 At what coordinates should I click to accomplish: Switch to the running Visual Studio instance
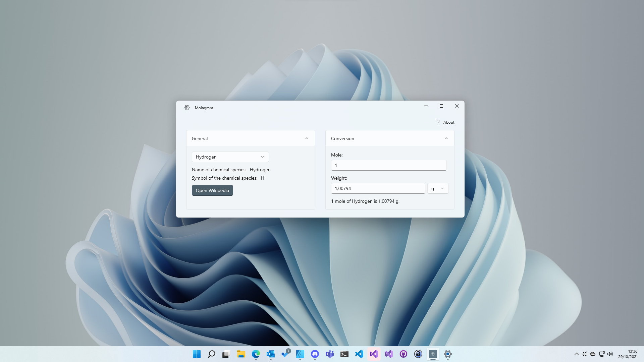tap(374, 354)
